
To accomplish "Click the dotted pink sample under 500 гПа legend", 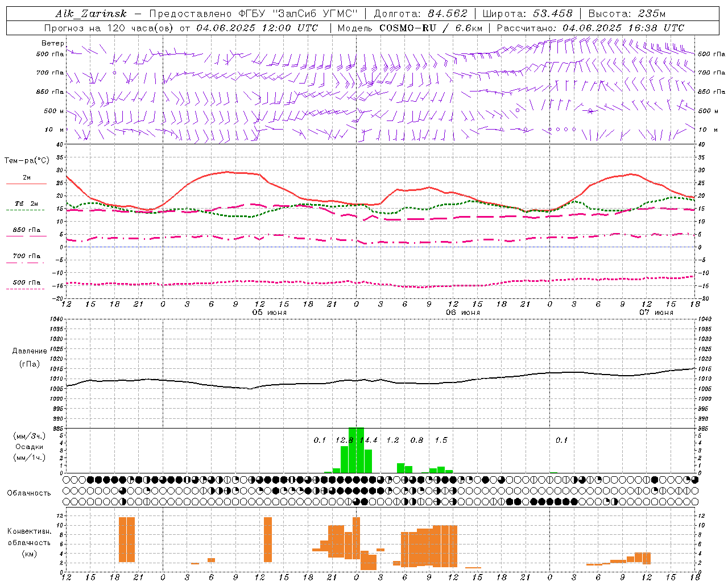I will pos(25,289).
